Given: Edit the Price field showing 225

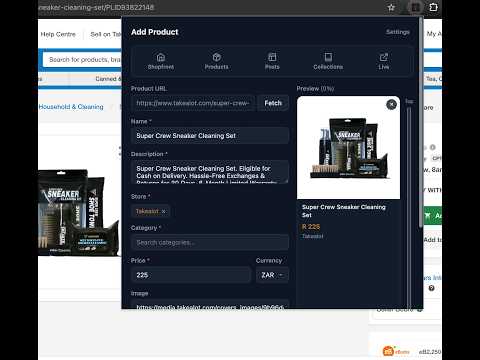Looking at the screenshot, I should 191,275.
